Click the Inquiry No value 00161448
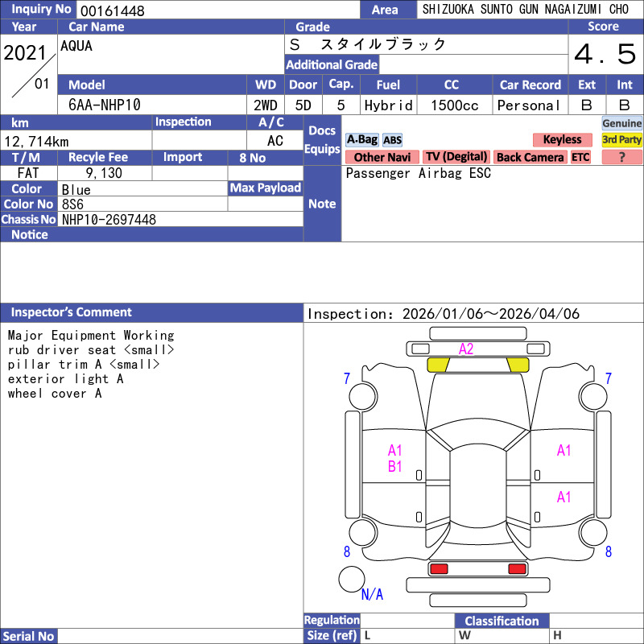Image resolution: width=644 pixels, height=644 pixels. pos(113,10)
